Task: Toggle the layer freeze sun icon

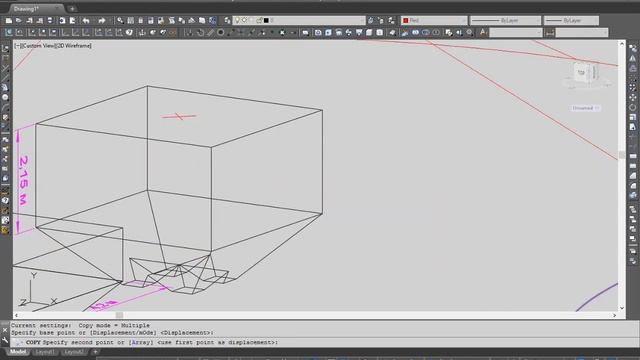Action: tap(244, 20)
